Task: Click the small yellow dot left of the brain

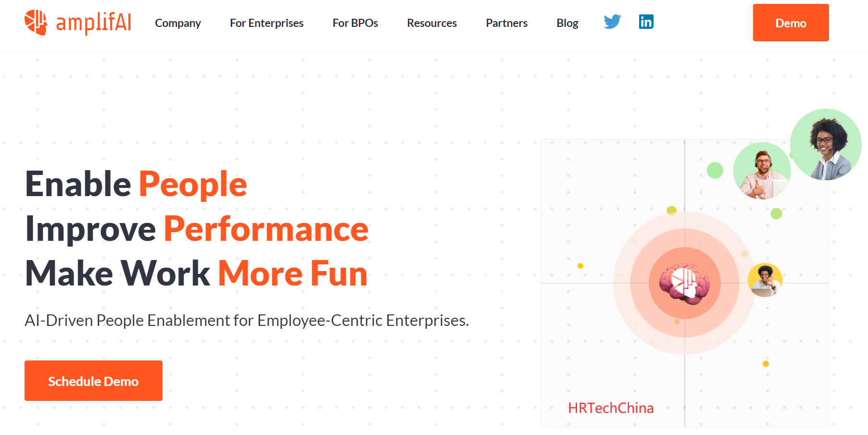Action: (580, 266)
